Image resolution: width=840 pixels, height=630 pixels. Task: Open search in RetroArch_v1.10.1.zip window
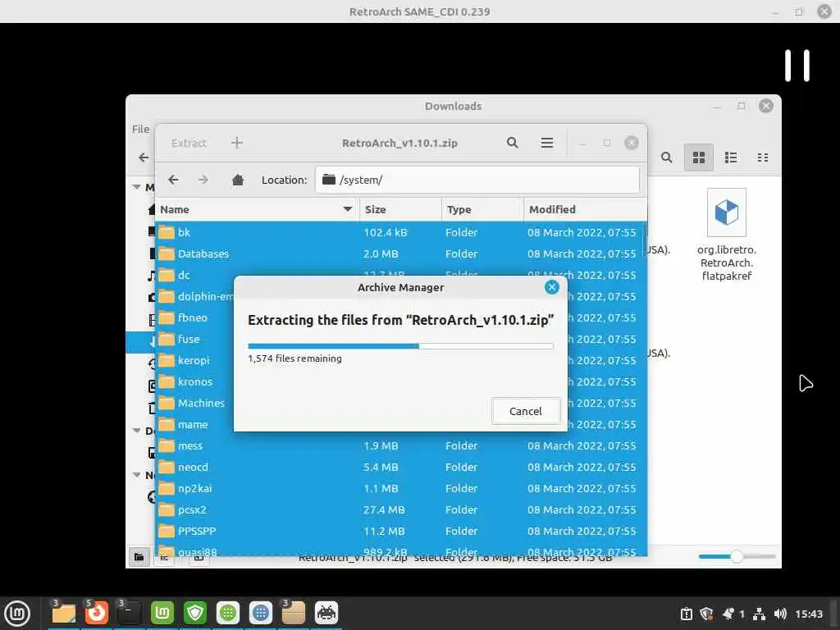513,143
